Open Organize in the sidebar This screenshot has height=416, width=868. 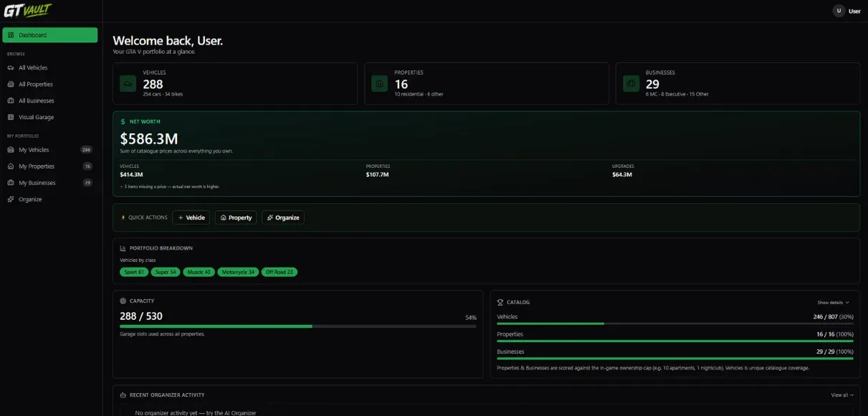(50, 199)
